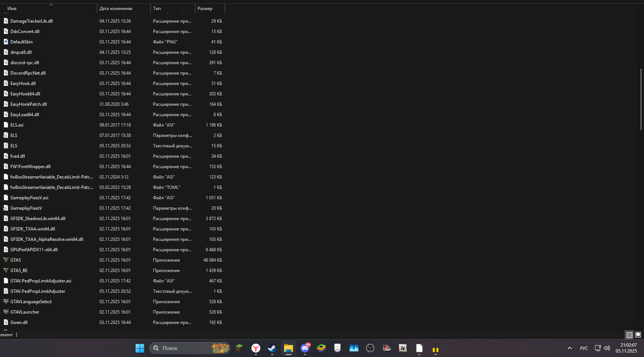The image size is (644, 357).
Task: Open OBS Studio from the taskbar
Action: pyautogui.click(x=370, y=348)
